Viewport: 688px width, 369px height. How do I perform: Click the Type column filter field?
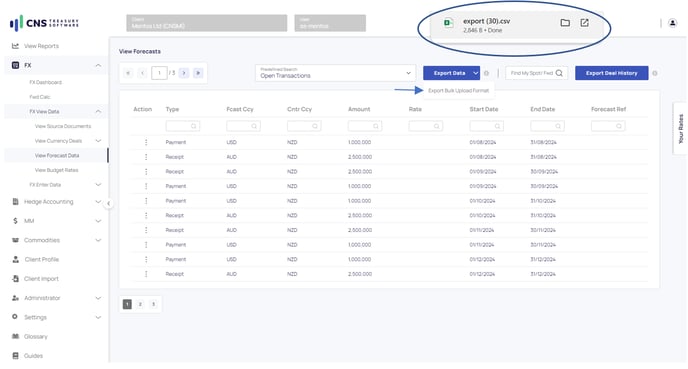coord(183,126)
